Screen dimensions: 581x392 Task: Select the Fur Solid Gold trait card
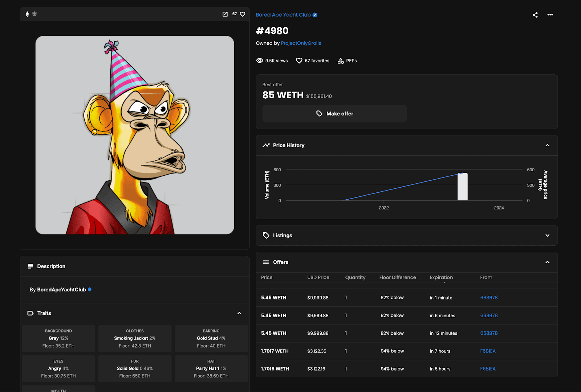pyautogui.click(x=135, y=368)
